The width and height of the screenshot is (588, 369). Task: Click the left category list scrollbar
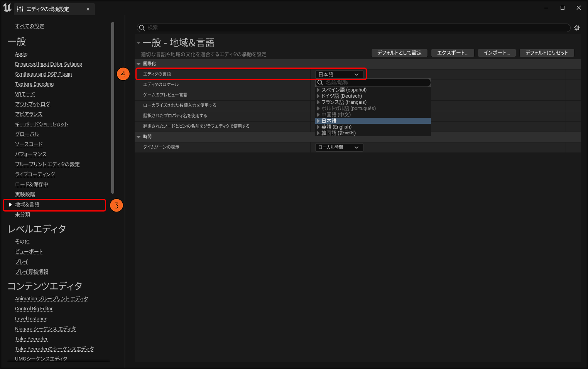[x=113, y=108]
